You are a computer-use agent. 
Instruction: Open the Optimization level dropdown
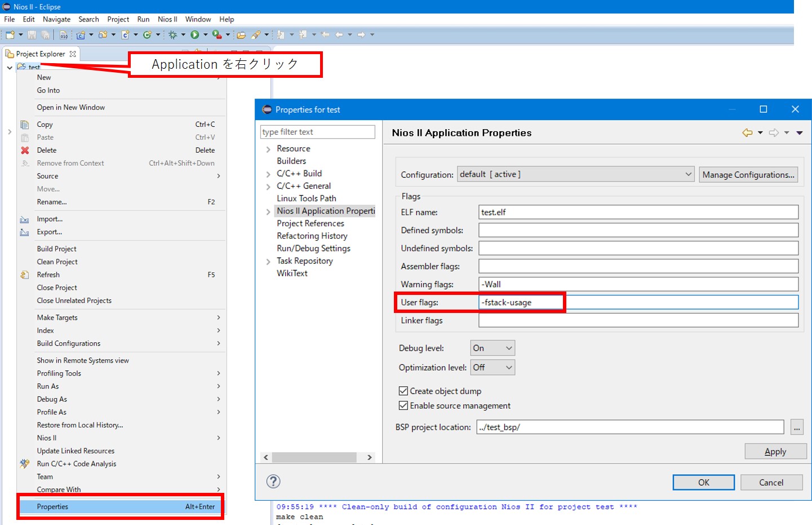click(492, 367)
